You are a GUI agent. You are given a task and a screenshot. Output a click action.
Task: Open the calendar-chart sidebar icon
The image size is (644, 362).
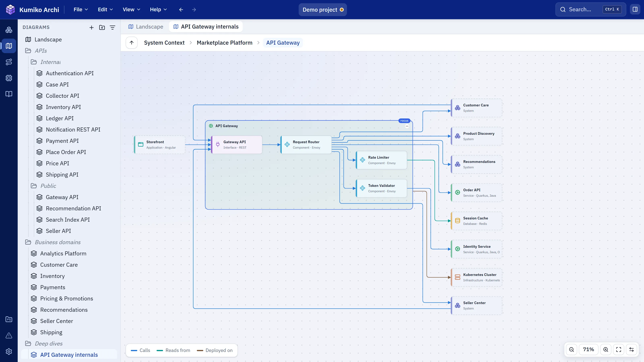(x=9, y=319)
